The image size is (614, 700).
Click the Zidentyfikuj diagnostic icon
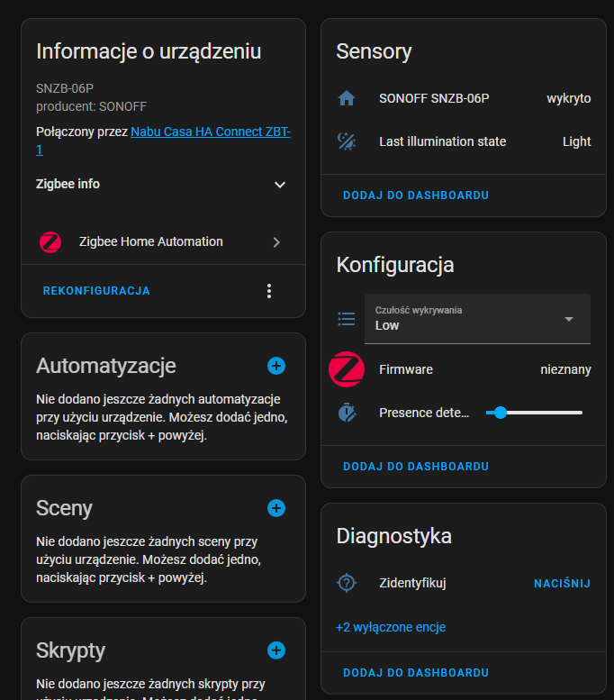[x=347, y=583]
